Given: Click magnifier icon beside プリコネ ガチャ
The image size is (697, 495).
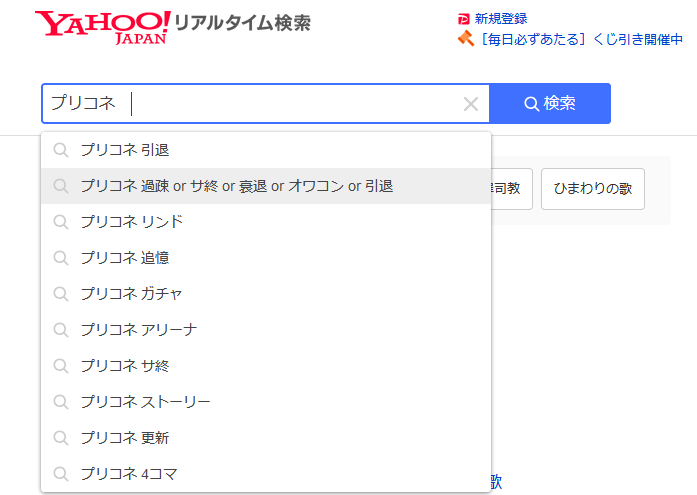Looking at the screenshot, I should click(x=61, y=294).
